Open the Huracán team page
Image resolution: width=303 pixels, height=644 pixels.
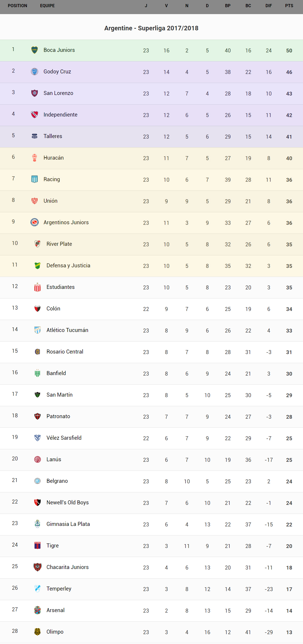(x=53, y=158)
